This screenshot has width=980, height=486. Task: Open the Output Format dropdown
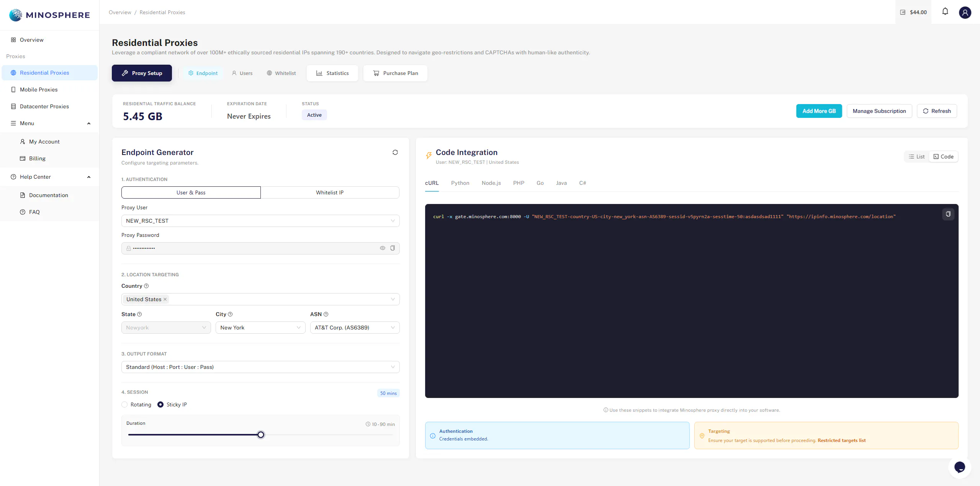tap(260, 367)
